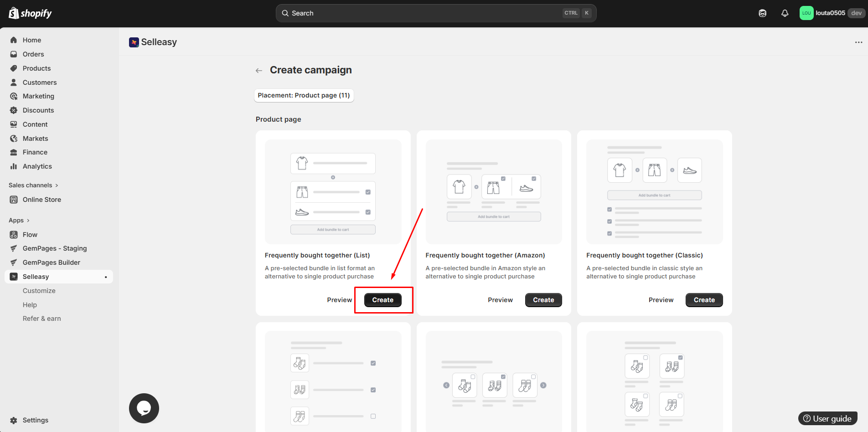Click the Analytics bar chart icon

tap(14, 166)
